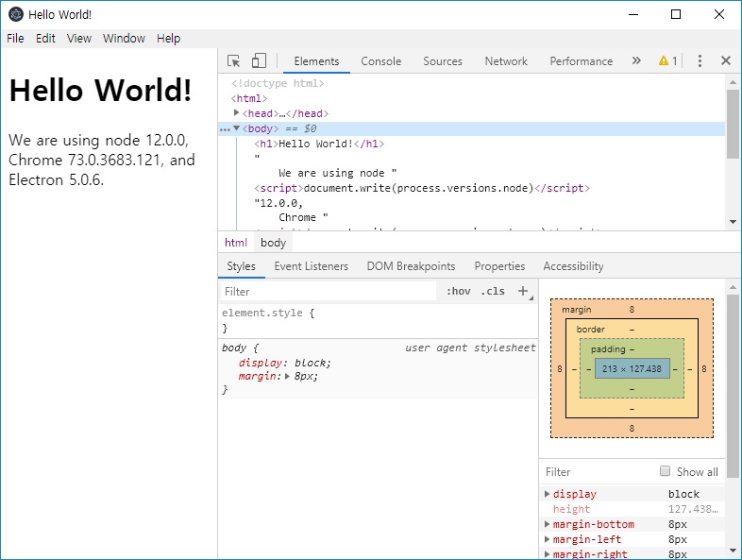Screen dimensions: 742x560
Task: Open the Properties sub-tab
Action: pos(499,266)
